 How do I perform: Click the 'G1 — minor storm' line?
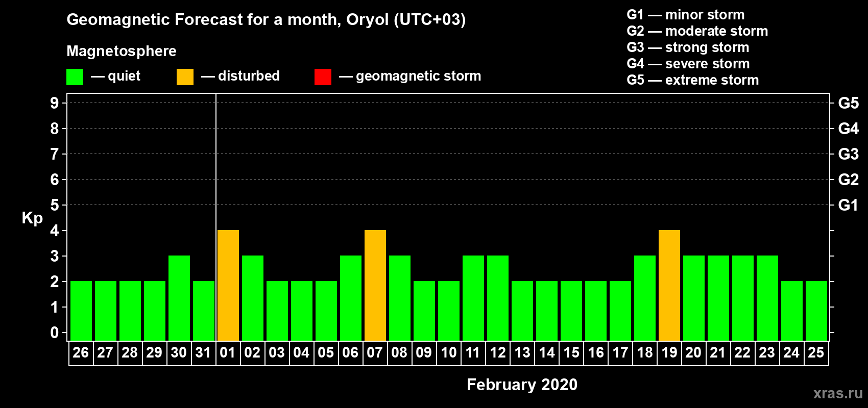click(x=686, y=15)
